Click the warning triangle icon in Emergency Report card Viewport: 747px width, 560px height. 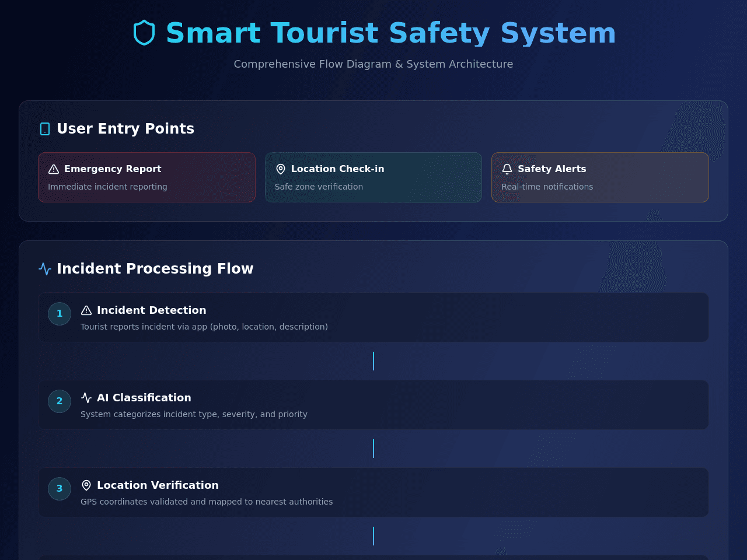coord(54,169)
